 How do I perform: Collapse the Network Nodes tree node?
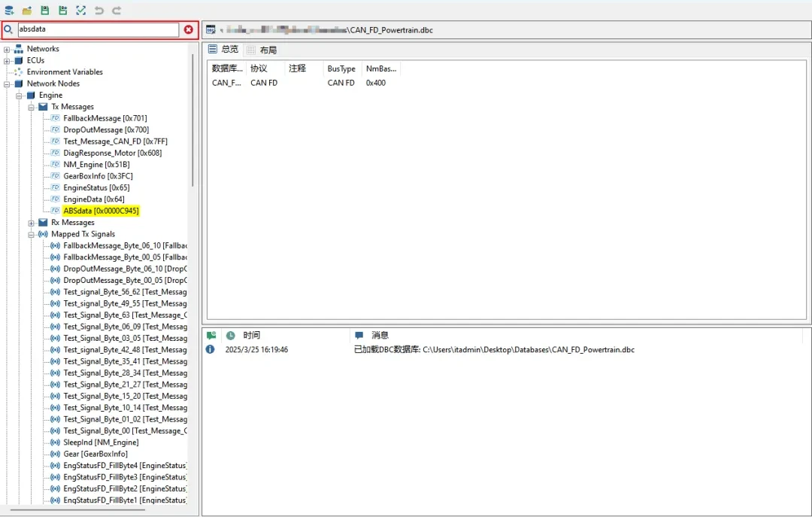tap(7, 84)
